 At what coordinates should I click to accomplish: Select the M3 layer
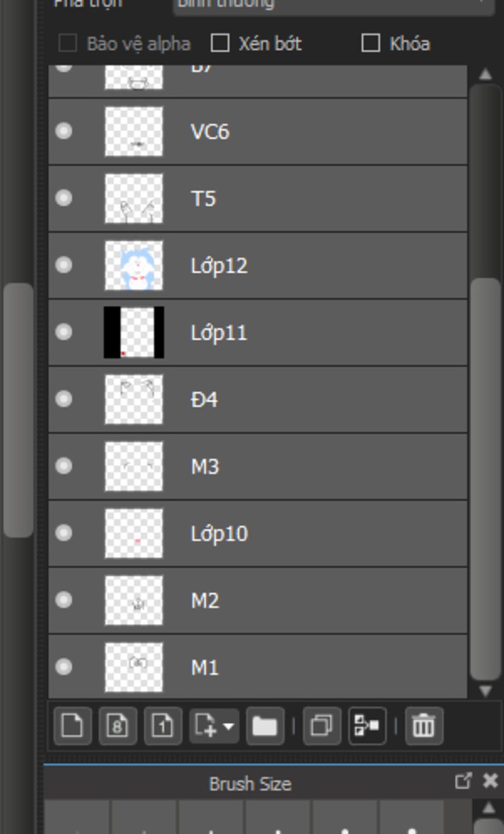tap(258, 466)
